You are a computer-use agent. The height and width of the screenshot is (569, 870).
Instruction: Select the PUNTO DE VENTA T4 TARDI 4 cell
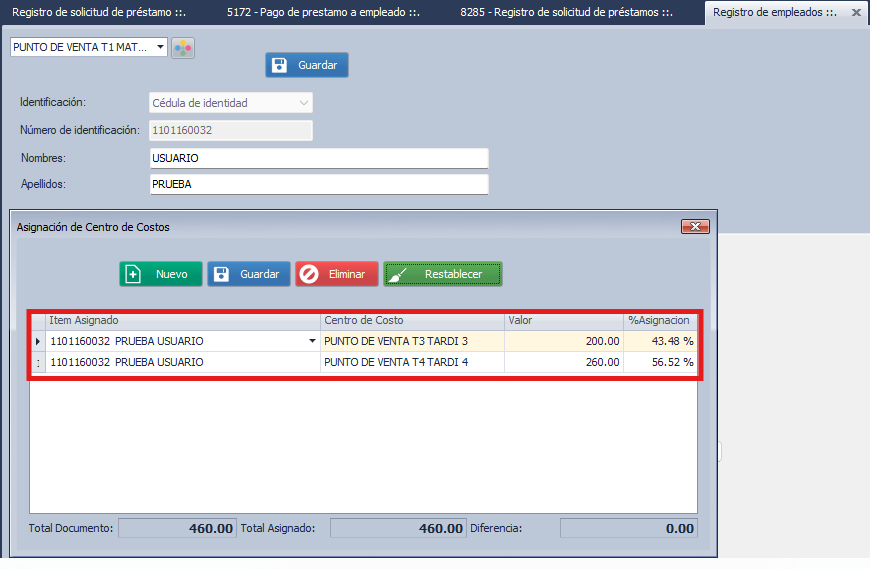(x=411, y=362)
